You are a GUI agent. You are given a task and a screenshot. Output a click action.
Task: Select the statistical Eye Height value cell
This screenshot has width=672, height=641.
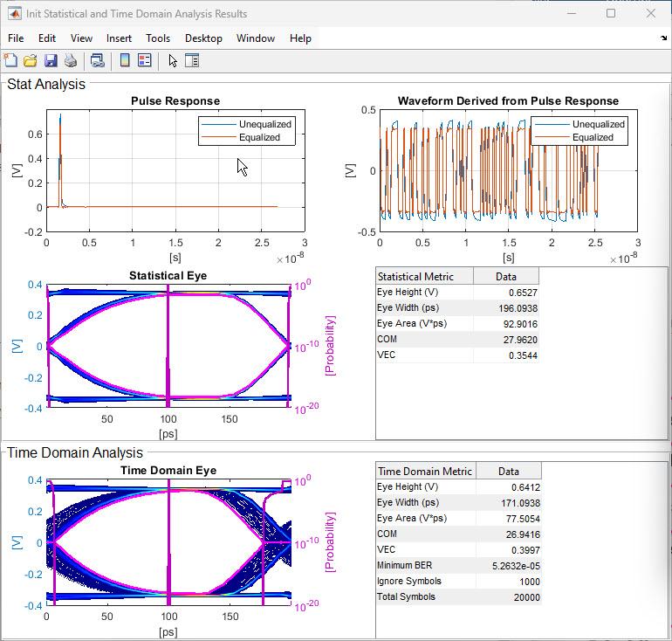[506, 293]
